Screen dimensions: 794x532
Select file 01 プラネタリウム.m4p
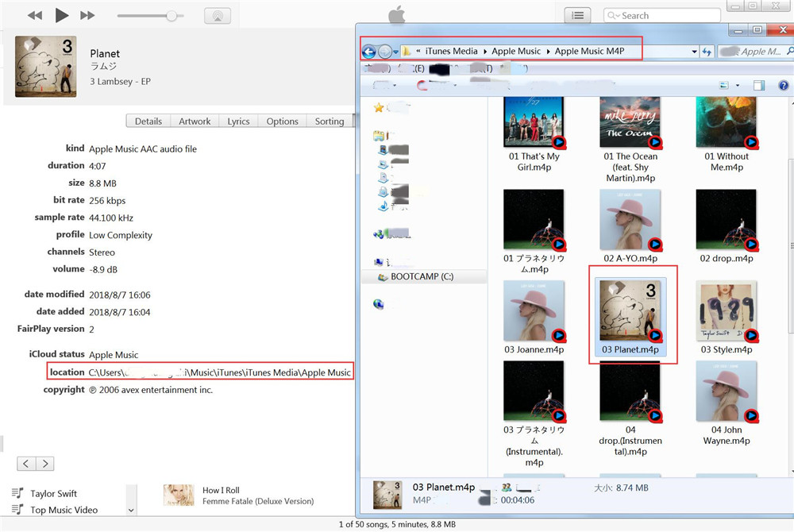534,232
